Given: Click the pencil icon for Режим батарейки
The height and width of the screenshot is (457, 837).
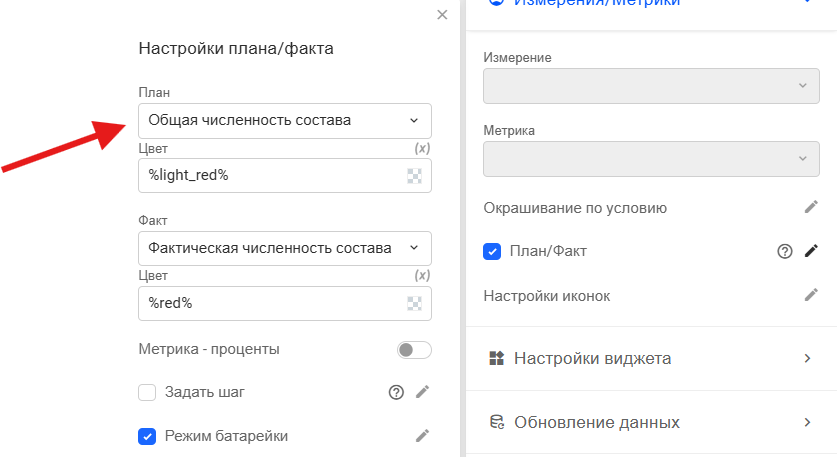Looking at the screenshot, I should [x=422, y=436].
